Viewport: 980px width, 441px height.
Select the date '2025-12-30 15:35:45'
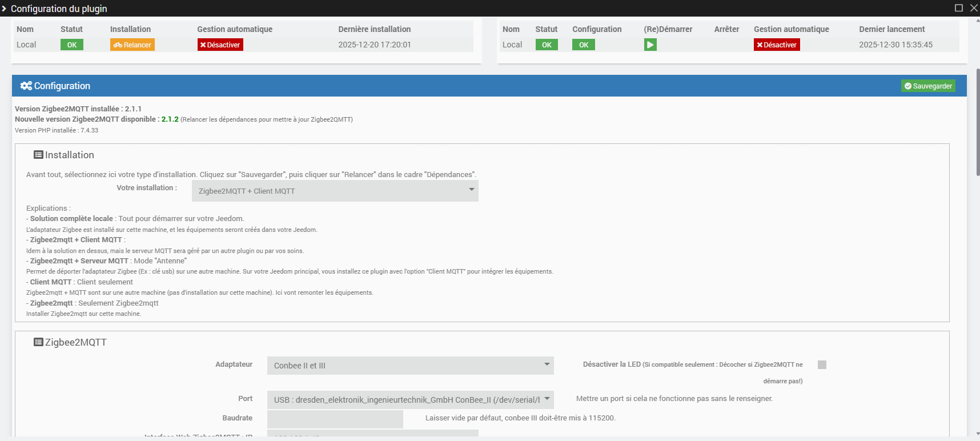pyautogui.click(x=896, y=45)
